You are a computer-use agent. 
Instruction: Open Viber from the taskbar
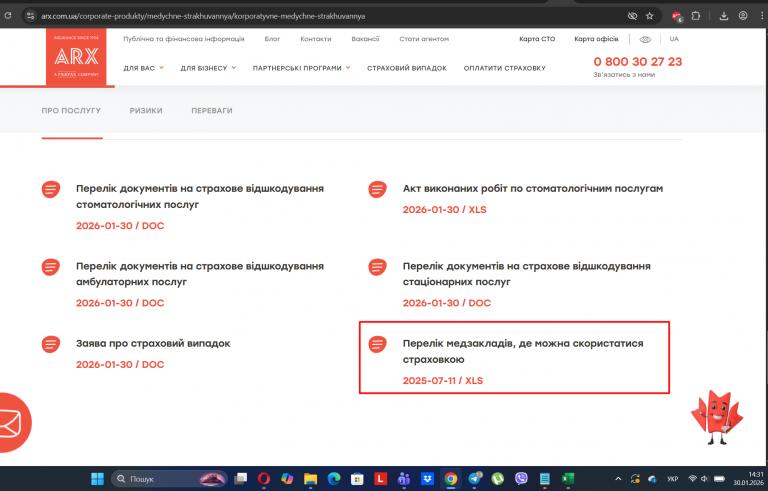tap(521, 479)
